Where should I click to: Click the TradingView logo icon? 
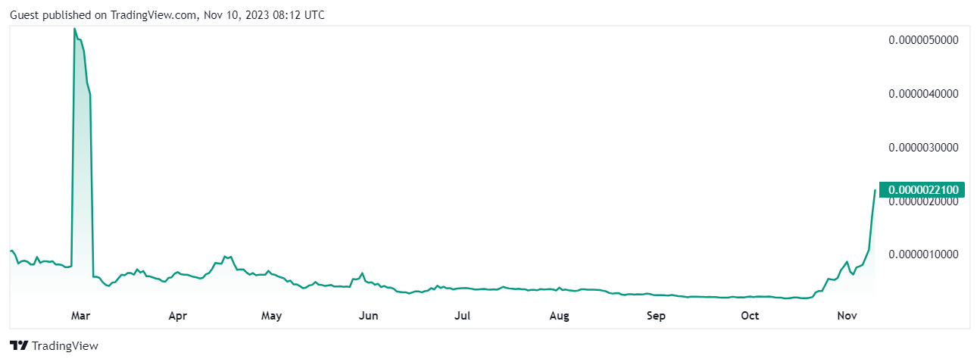click(x=19, y=346)
